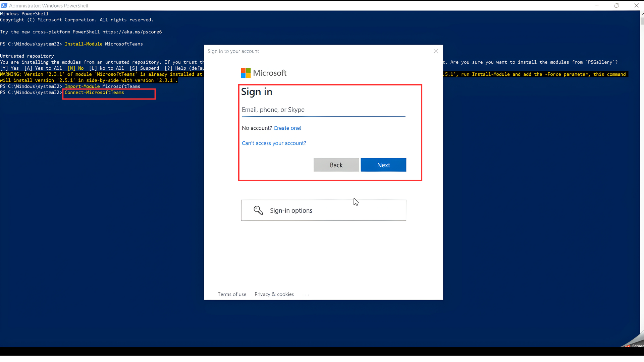The image size is (644, 362).
Task: Click the key icon in Sign-in options
Action: [x=258, y=210]
